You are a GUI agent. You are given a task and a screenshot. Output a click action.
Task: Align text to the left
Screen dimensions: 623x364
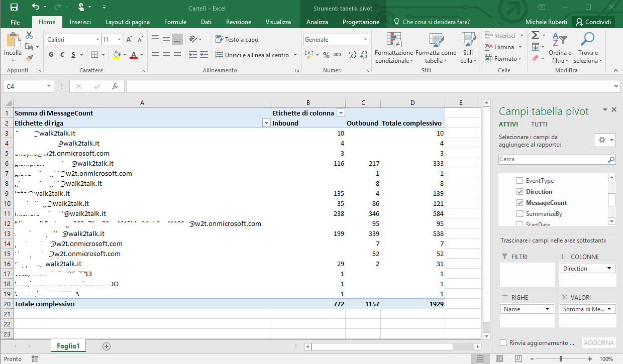155,55
